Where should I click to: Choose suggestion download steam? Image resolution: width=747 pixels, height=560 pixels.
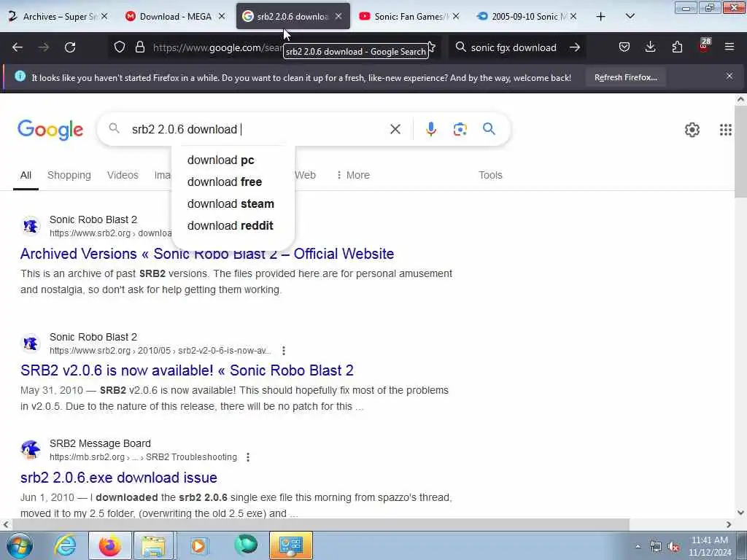(233, 204)
